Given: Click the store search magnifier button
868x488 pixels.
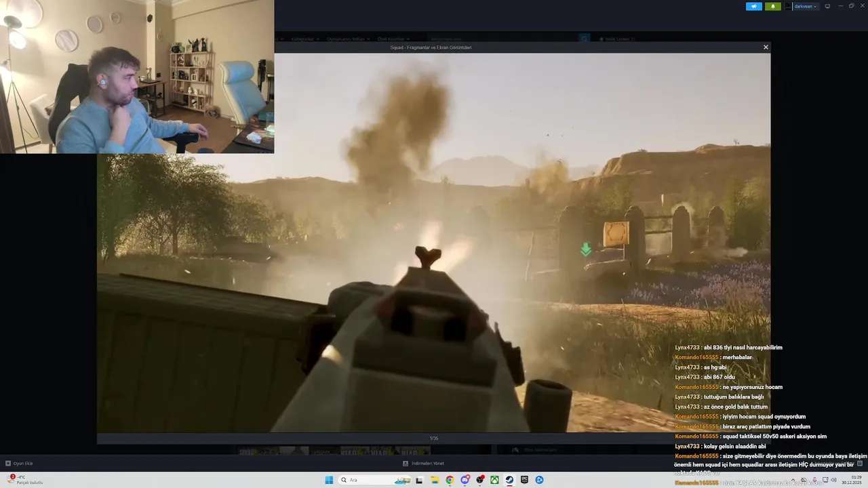Looking at the screenshot, I should click(585, 39).
